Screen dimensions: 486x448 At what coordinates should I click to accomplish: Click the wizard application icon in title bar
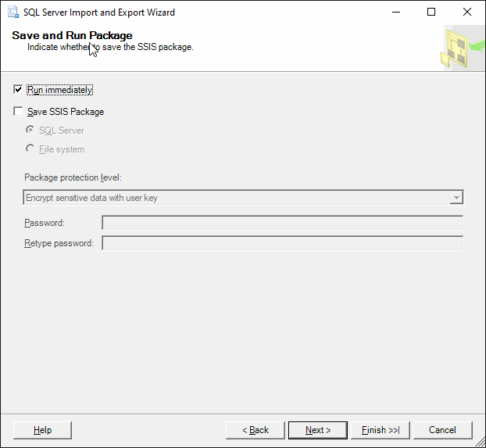pos(13,12)
